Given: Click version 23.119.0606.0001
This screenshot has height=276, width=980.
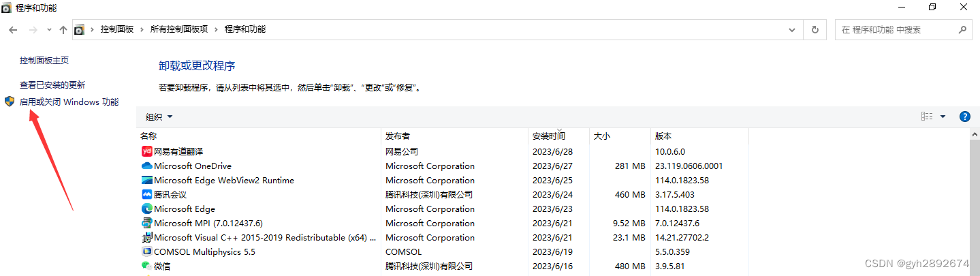Looking at the screenshot, I should point(689,166).
